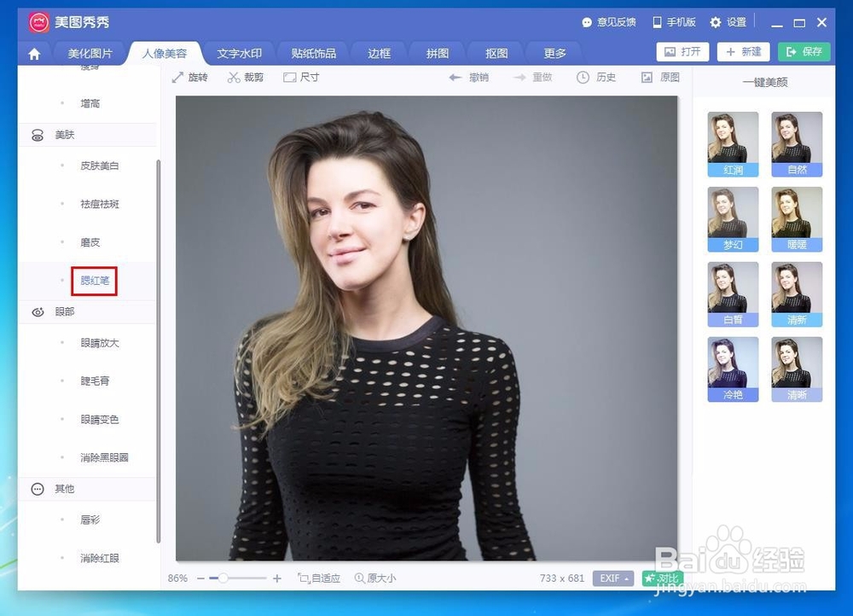This screenshot has height=616, width=853.
Task: Open the 人像美容 tab
Action: point(165,54)
